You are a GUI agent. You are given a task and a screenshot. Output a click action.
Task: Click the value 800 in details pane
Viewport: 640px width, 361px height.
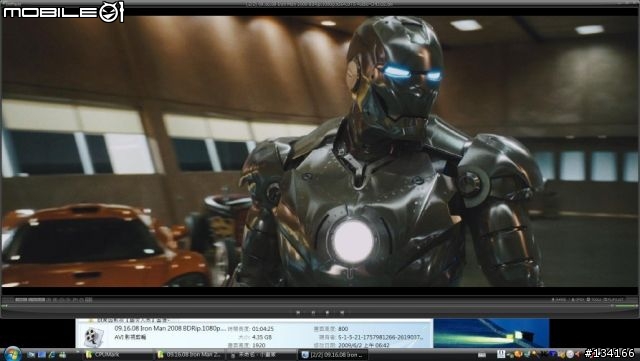pyautogui.click(x=343, y=329)
